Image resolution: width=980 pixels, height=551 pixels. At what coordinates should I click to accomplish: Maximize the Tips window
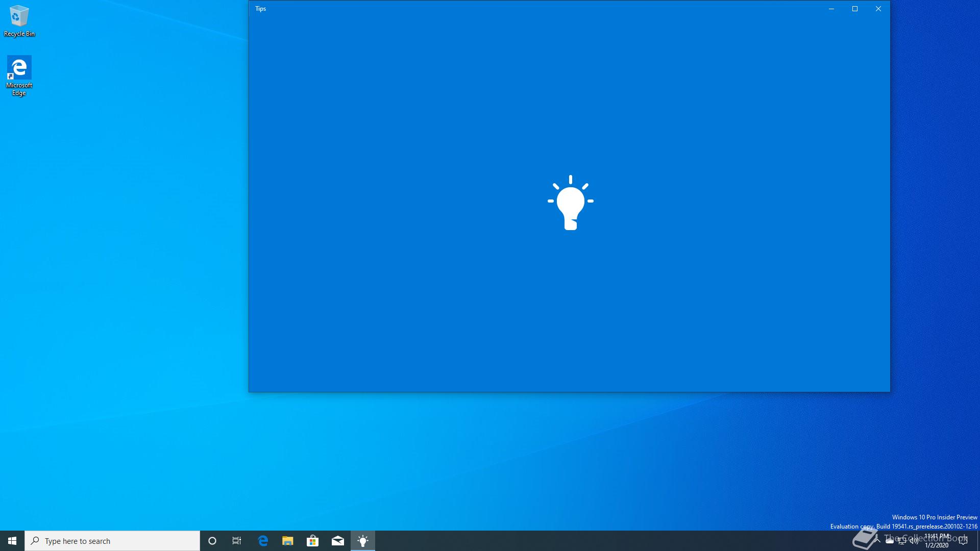click(855, 9)
